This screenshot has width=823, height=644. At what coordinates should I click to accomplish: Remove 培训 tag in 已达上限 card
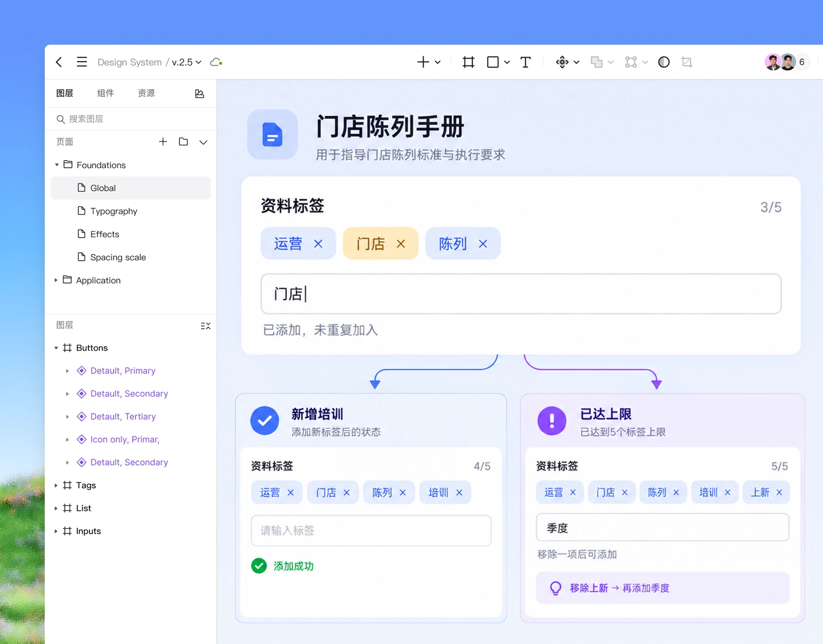728,493
